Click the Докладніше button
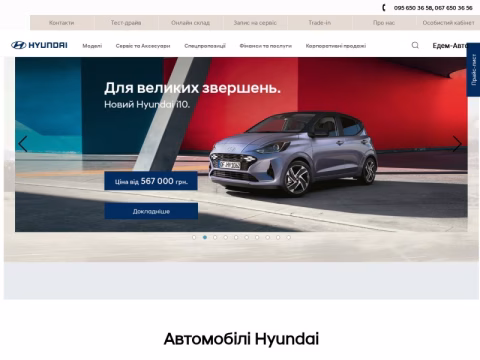 click(x=151, y=211)
